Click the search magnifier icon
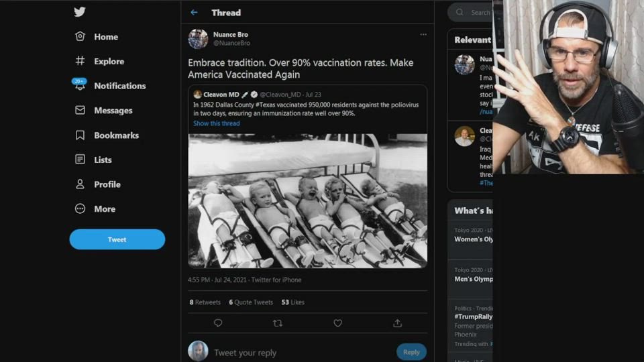The width and height of the screenshot is (644, 362). tap(460, 12)
